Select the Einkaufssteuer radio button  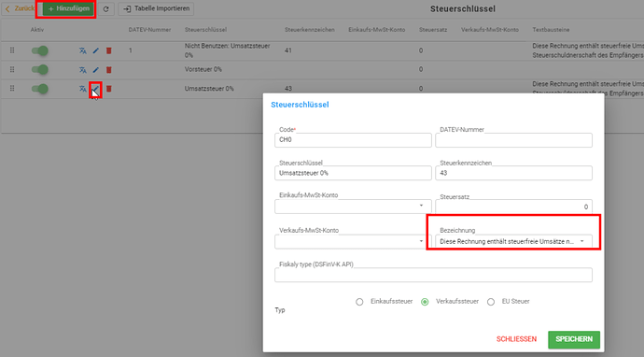(359, 302)
